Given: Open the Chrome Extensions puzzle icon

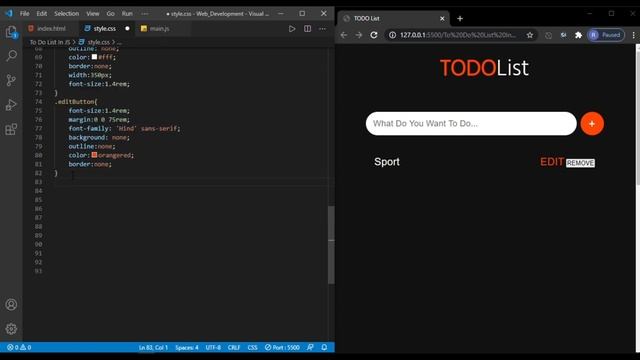Looking at the screenshot, I should click(x=578, y=35).
